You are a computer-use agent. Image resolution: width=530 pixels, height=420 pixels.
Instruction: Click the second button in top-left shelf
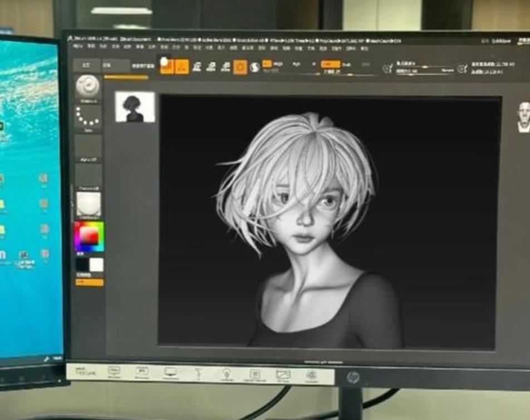coord(115,65)
